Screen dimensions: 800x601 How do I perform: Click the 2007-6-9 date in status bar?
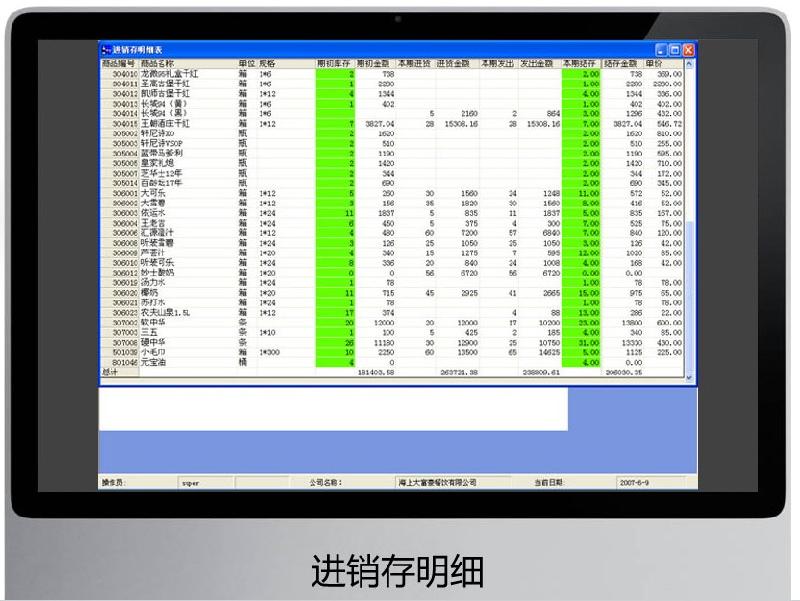tap(633, 482)
